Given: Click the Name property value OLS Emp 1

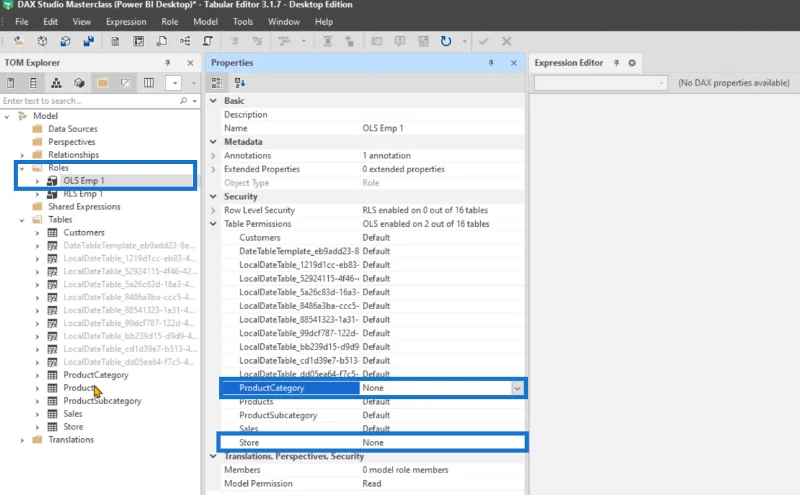Looking at the screenshot, I should (x=383, y=129).
